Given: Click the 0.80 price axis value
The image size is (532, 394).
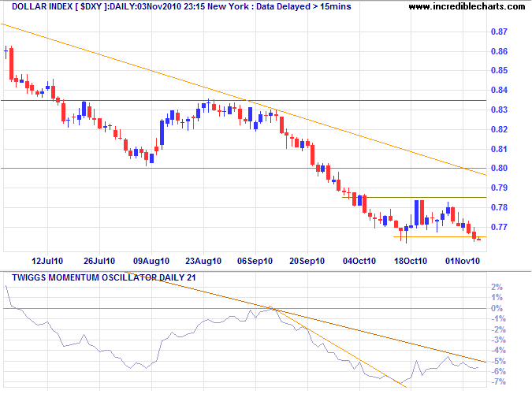Looking at the screenshot, I should 499,168.
